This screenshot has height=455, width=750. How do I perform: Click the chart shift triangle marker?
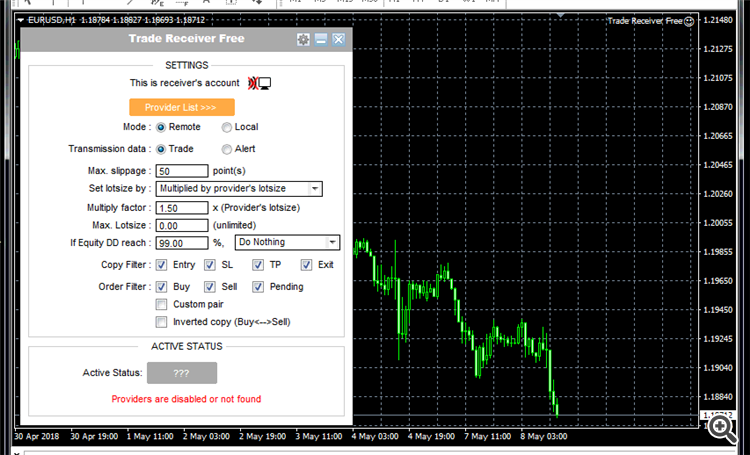pos(560,15)
